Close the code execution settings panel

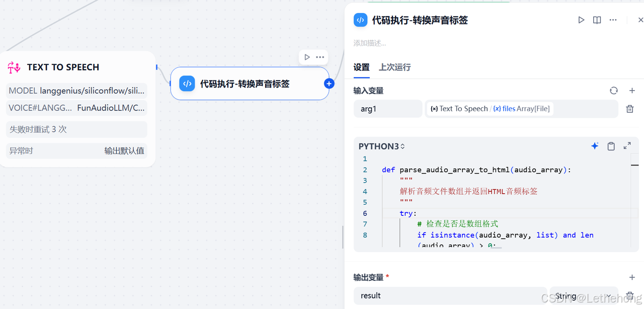point(640,20)
